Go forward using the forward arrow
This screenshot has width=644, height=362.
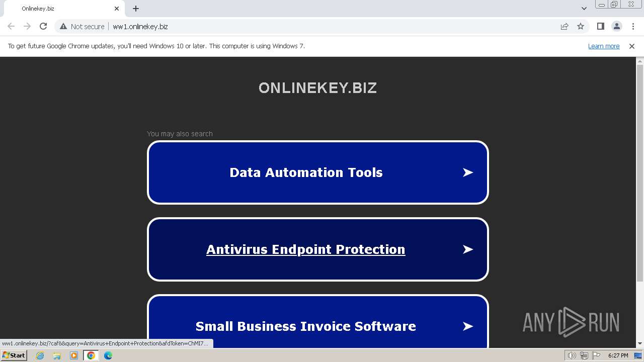click(x=27, y=26)
